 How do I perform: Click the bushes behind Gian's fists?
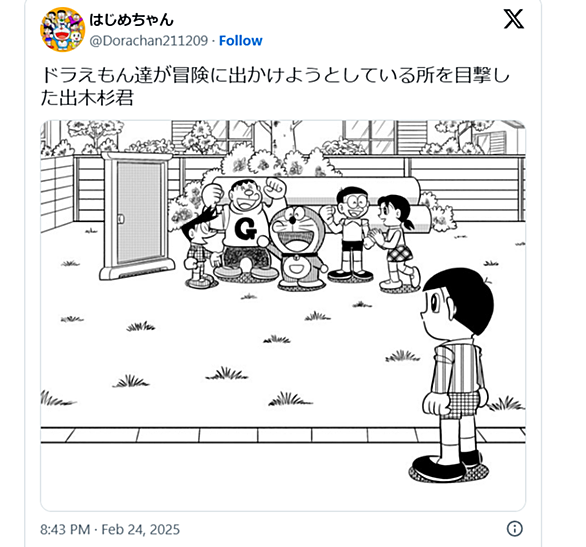280,160
